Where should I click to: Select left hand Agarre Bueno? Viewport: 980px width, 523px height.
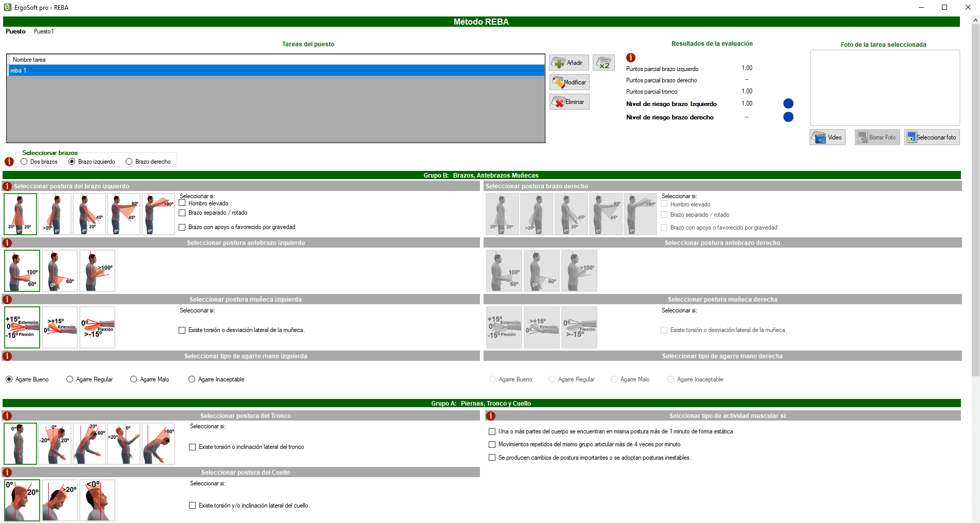27,379
